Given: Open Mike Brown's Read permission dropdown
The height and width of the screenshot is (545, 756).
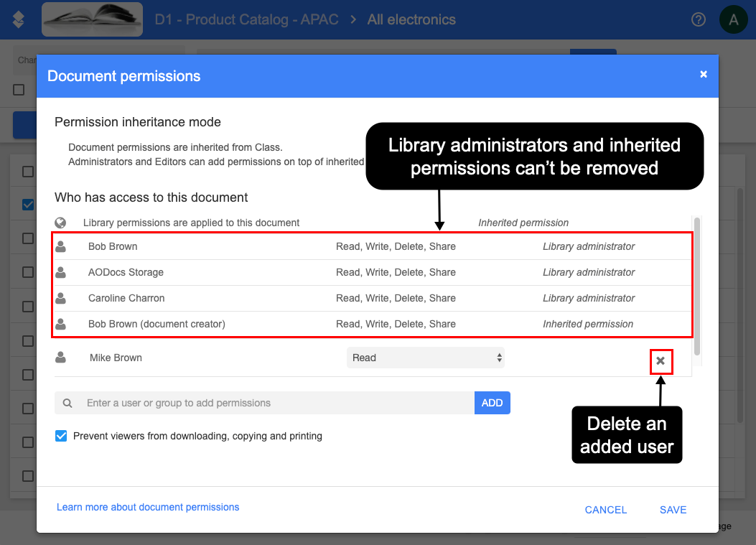Looking at the screenshot, I should 426,357.
